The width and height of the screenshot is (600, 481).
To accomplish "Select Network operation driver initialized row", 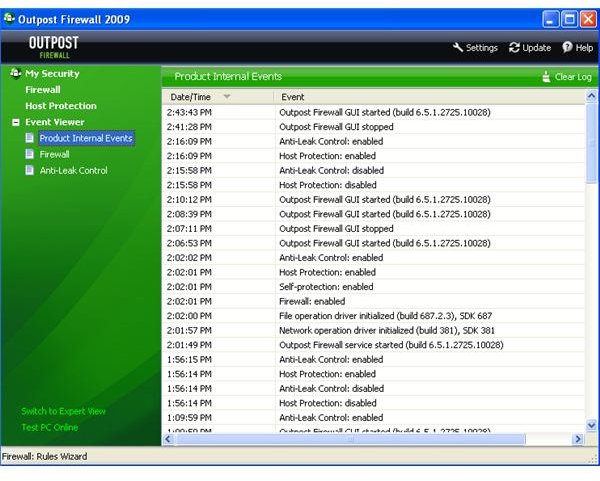I will (373, 330).
